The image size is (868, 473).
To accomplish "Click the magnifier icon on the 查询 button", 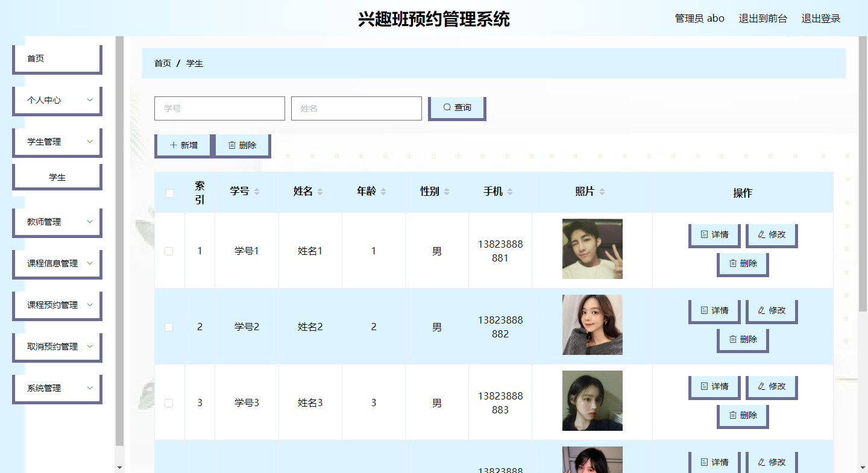I will (x=447, y=107).
